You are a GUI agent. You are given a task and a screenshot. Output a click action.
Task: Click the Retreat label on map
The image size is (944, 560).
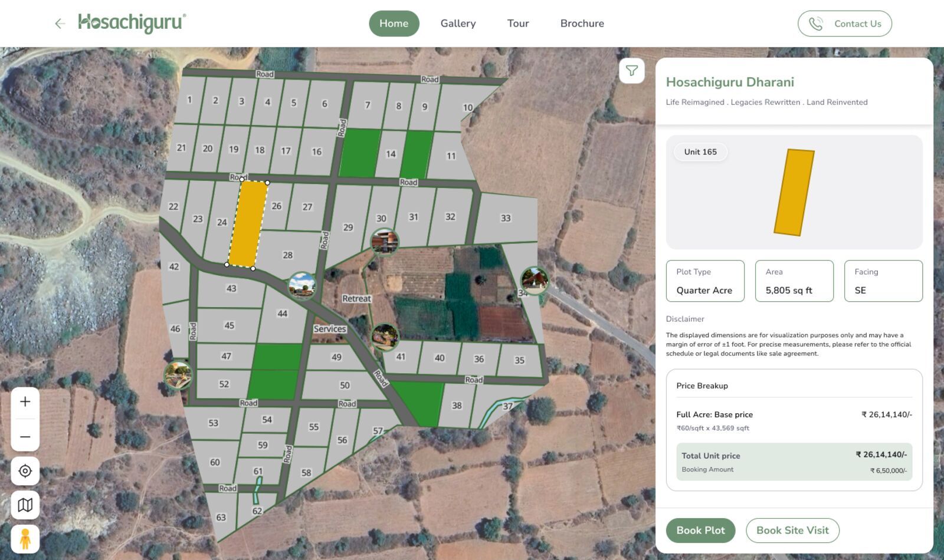(x=356, y=299)
